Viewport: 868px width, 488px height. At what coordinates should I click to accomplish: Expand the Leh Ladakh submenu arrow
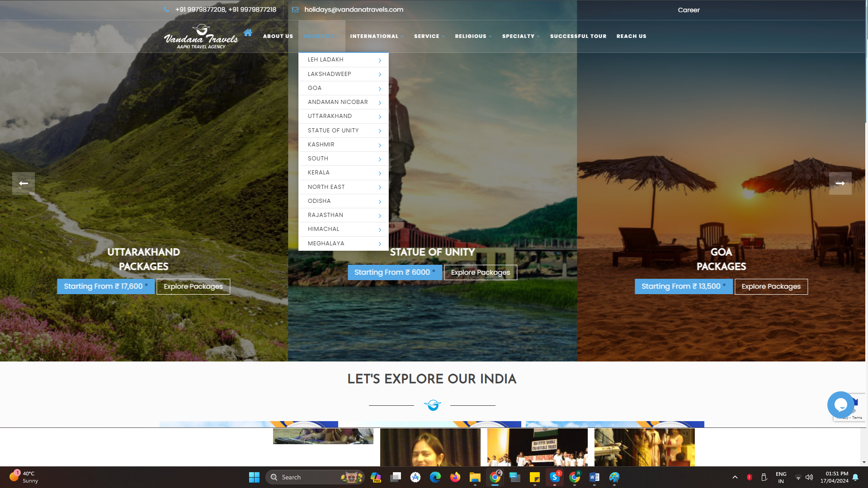point(380,60)
